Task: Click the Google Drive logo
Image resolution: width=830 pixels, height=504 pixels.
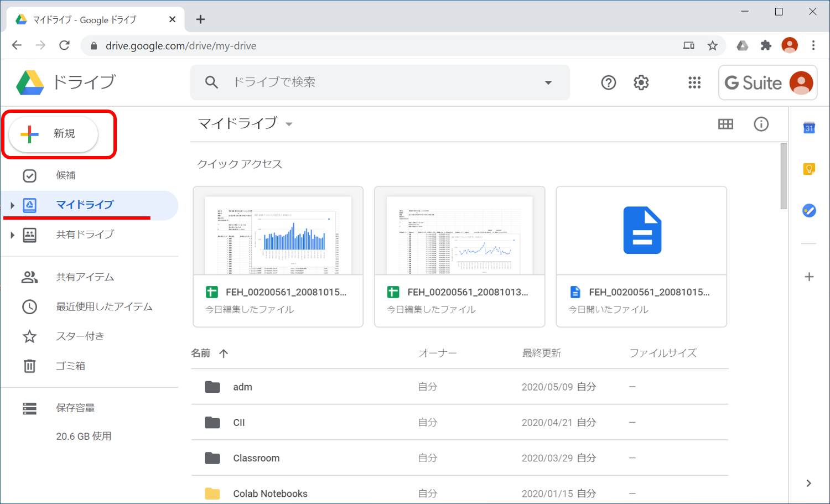Action: coord(30,82)
